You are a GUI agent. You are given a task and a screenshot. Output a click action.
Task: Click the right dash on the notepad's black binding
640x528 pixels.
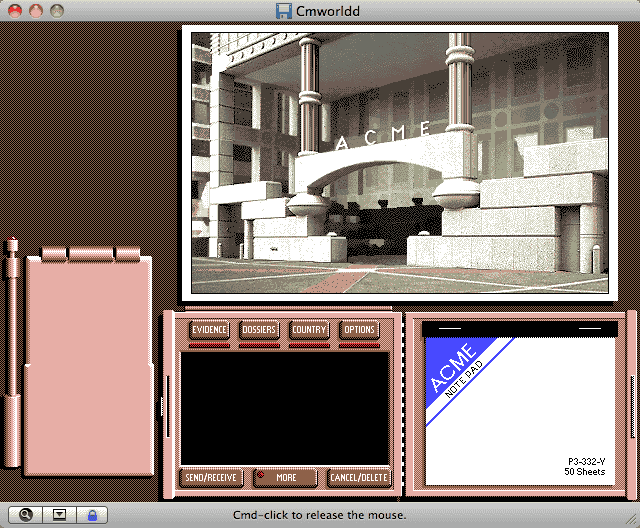pyautogui.click(x=590, y=328)
